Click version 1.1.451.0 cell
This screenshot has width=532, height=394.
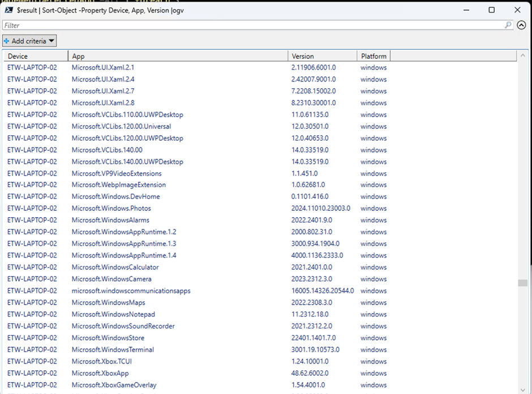[304, 174]
